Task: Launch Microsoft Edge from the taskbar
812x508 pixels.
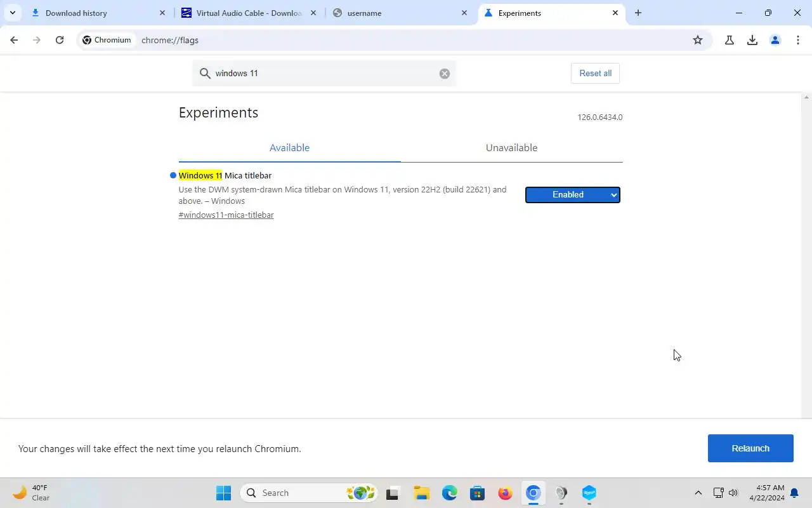Action: tap(449, 493)
